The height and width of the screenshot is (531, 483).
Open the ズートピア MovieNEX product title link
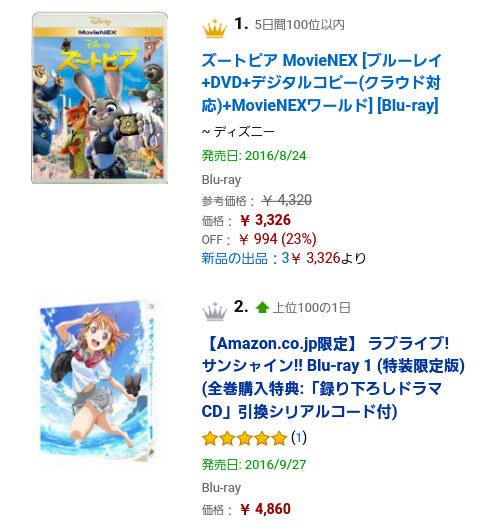tap(321, 83)
